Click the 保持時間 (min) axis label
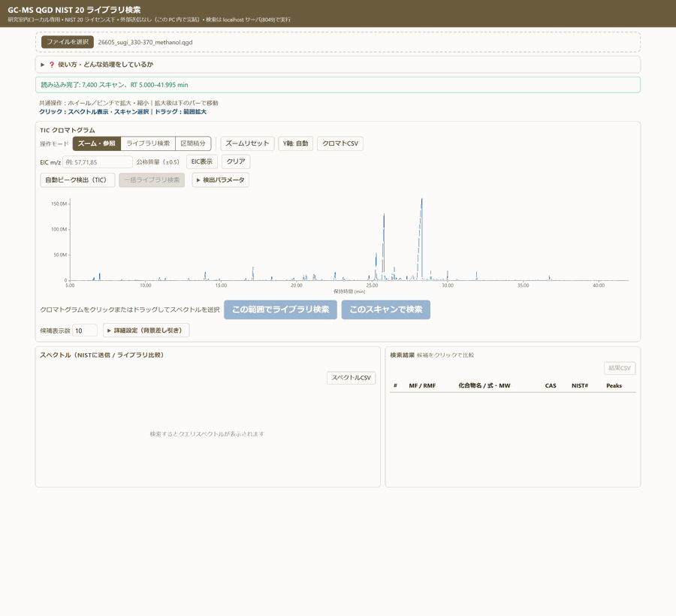The width and height of the screenshot is (676, 616). pyautogui.click(x=349, y=291)
